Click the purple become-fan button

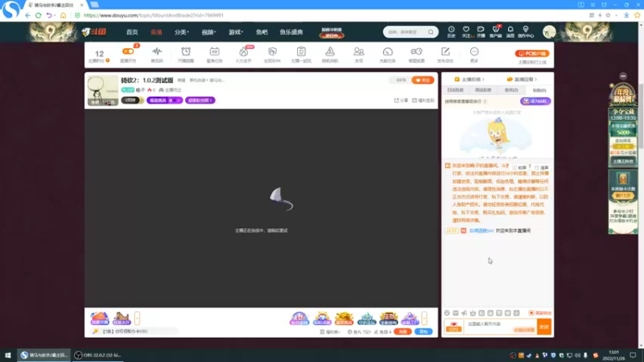click(x=535, y=101)
